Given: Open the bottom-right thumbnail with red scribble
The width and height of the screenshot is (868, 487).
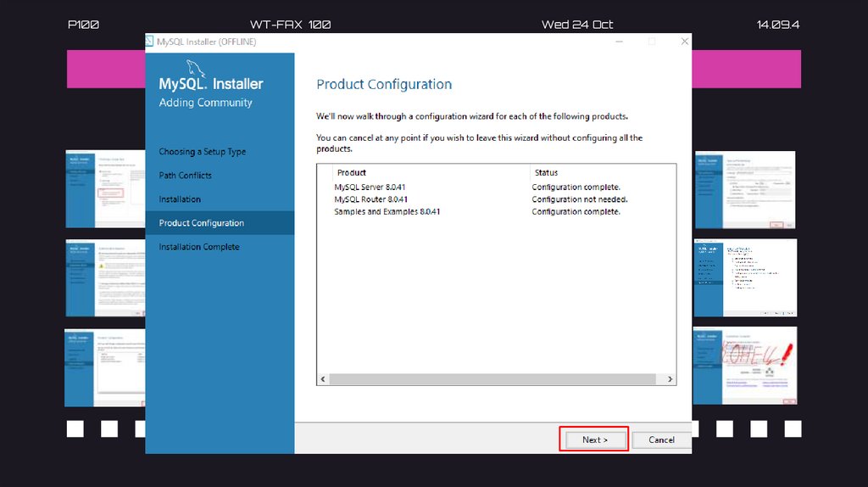Looking at the screenshot, I should [x=744, y=366].
